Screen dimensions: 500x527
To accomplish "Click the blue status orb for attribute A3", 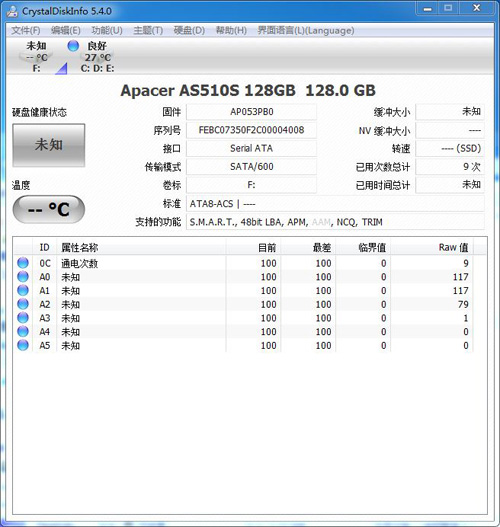I will [23, 318].
